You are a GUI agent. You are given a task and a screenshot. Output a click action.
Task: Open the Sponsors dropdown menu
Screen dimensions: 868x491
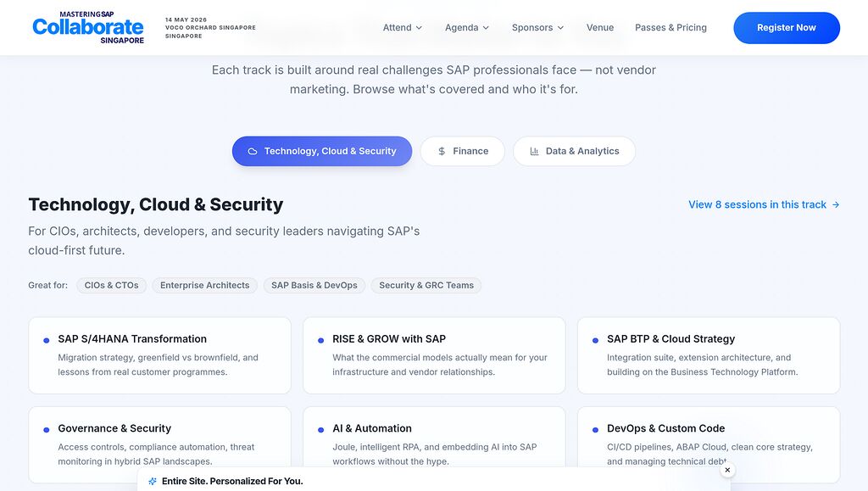tap(537, 28)
